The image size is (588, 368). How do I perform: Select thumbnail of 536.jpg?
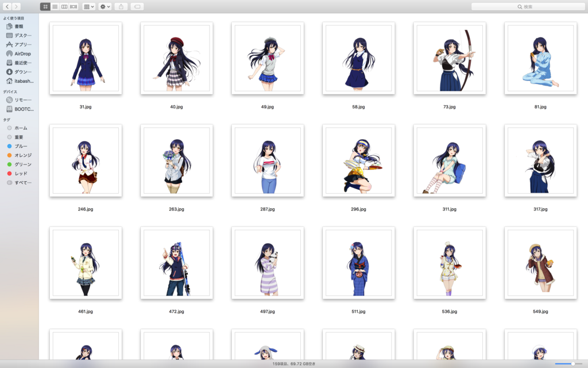[450, 263]
